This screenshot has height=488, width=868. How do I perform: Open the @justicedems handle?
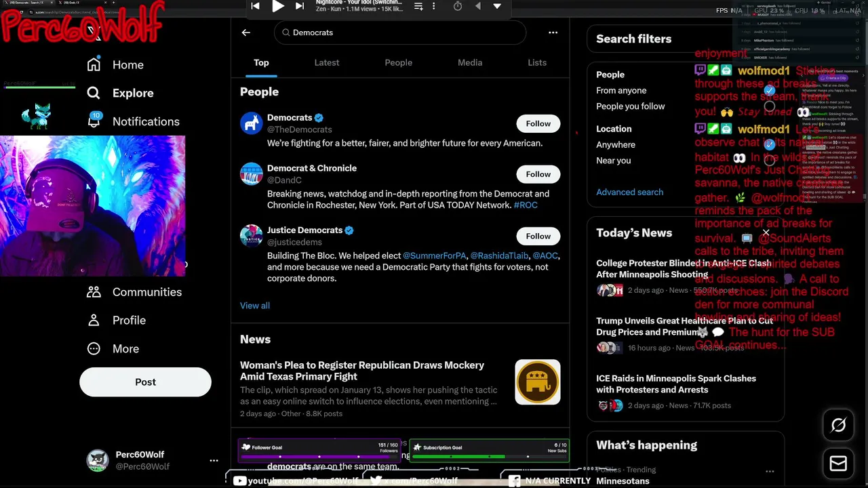pos(294,242)
